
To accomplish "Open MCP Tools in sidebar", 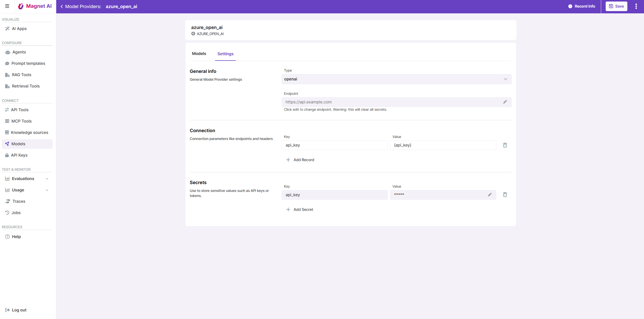I will pos(21,121).
